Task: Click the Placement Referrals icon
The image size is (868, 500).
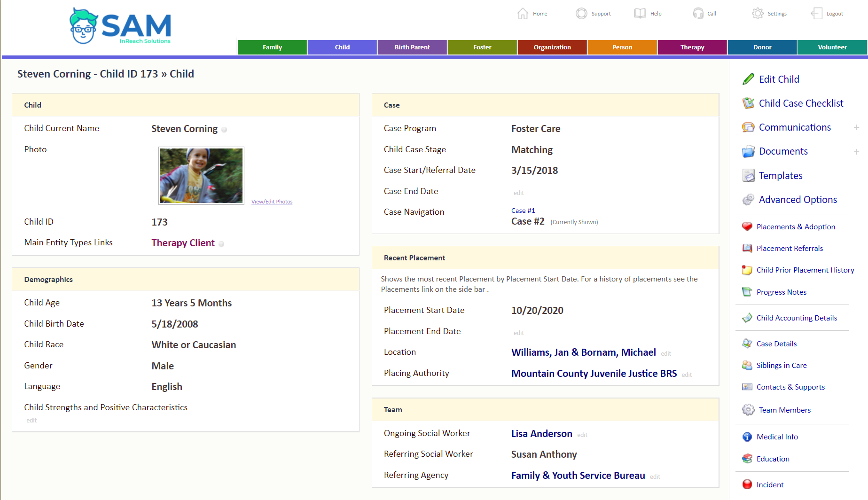Action: pos(747,248)
